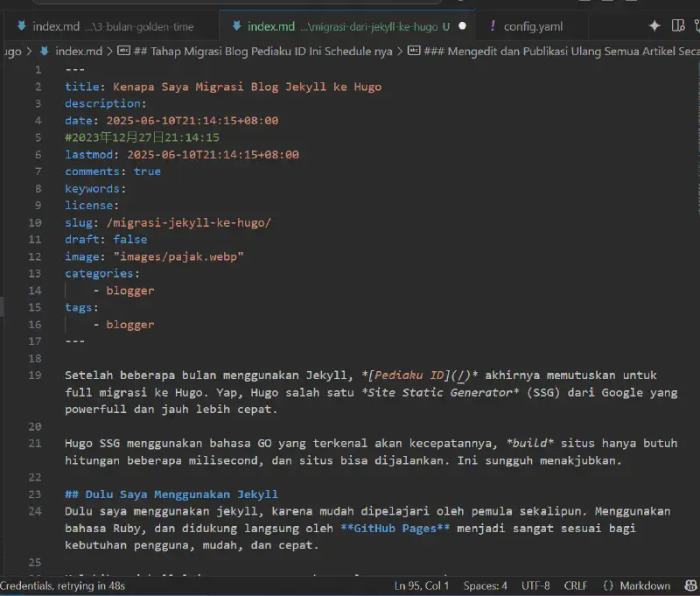Click the split editor layout icon
Image resolution: width=700 pixels, height=596 pixels.
[677, 26]
